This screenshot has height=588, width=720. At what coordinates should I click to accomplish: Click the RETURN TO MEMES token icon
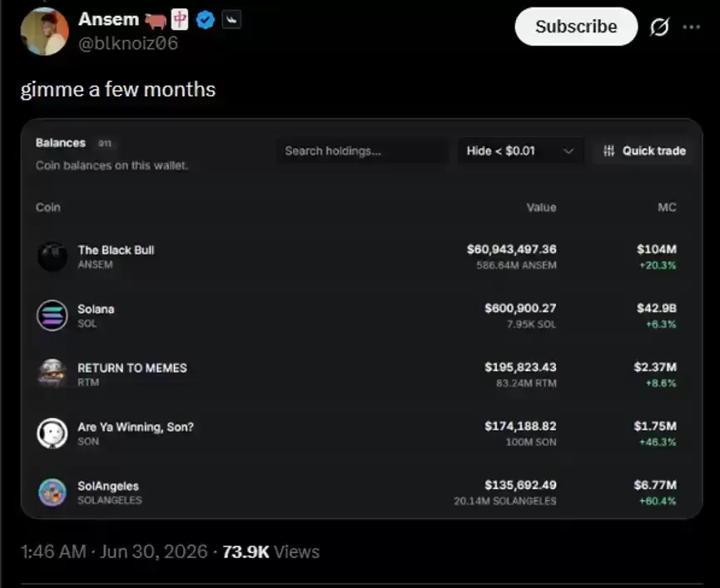coord(52,373)
